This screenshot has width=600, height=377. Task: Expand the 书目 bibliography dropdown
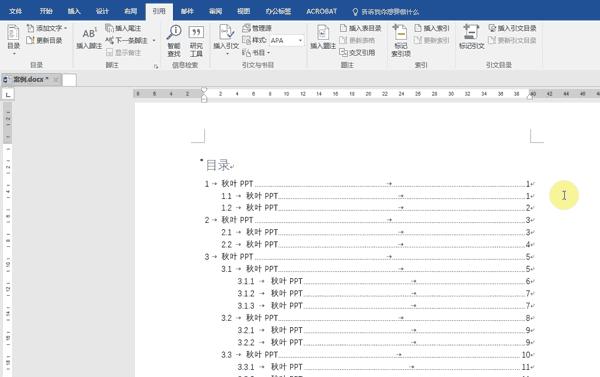pyautogui.click(x=256, y=52)
